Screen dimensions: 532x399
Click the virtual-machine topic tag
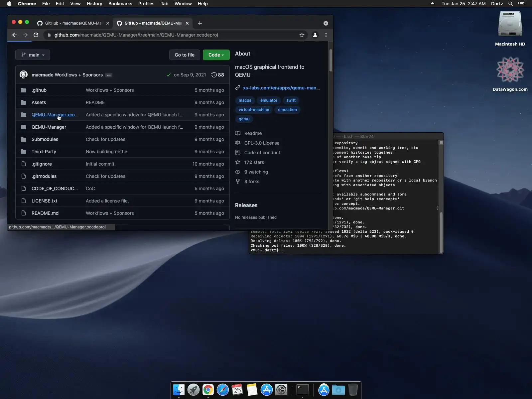[x=254, y=110]
